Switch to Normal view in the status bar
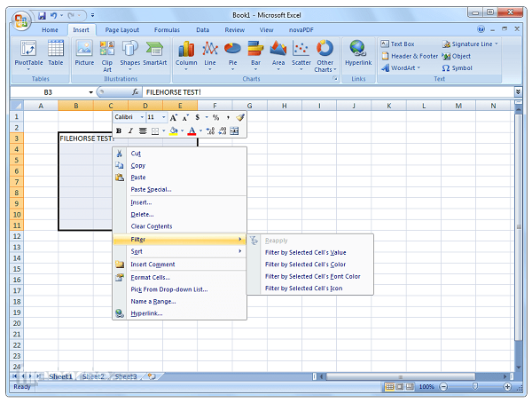Image resolution: width=532 pixels, height=403 pixels. click(x=389, y=386)
